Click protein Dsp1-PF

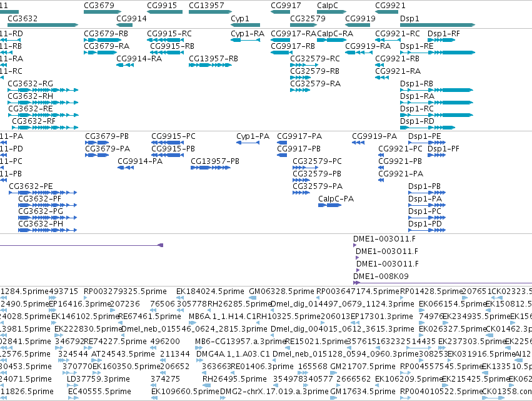[x=436, y=155]
